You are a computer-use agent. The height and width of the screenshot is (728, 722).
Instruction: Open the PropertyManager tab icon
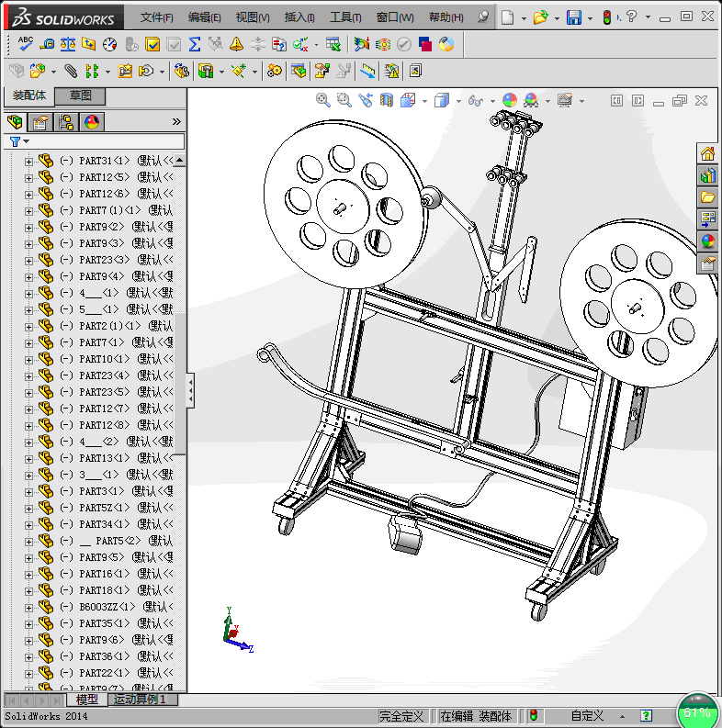point(40,122)
